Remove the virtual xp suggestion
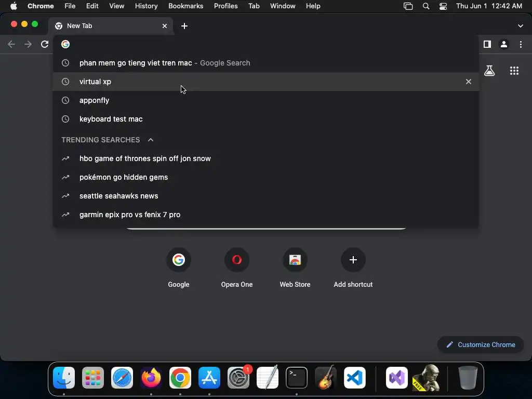 469,82
